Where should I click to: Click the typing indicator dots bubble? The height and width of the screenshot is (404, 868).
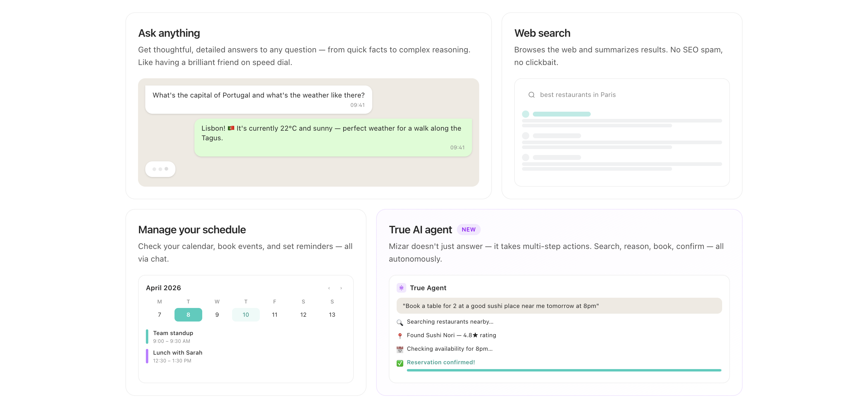pos(160,169)
